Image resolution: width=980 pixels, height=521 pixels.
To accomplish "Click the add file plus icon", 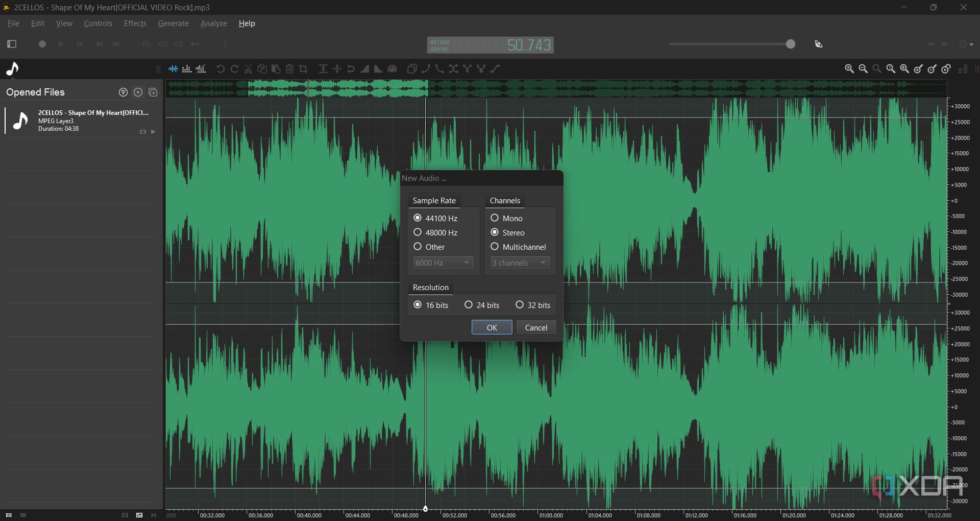I will point(138,92).
